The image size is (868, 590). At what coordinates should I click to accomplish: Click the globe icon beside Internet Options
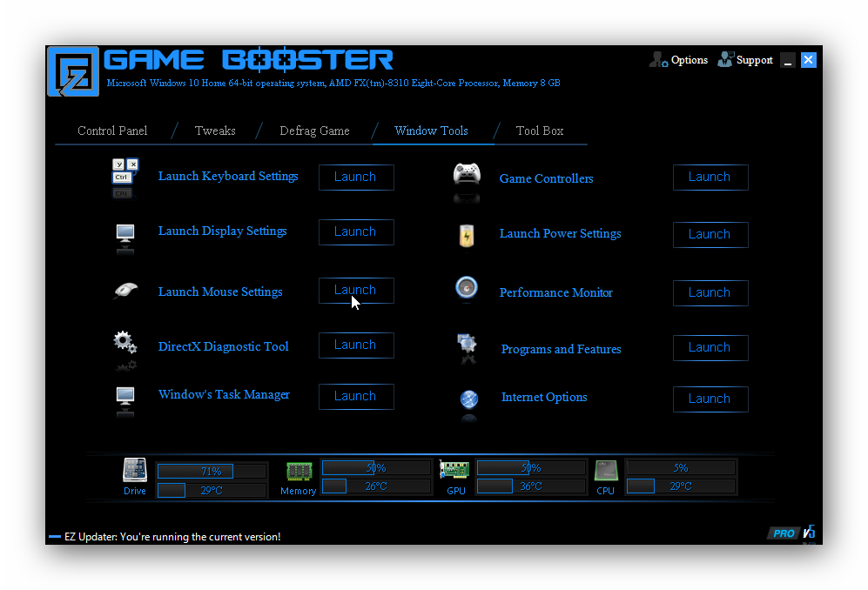469,399
